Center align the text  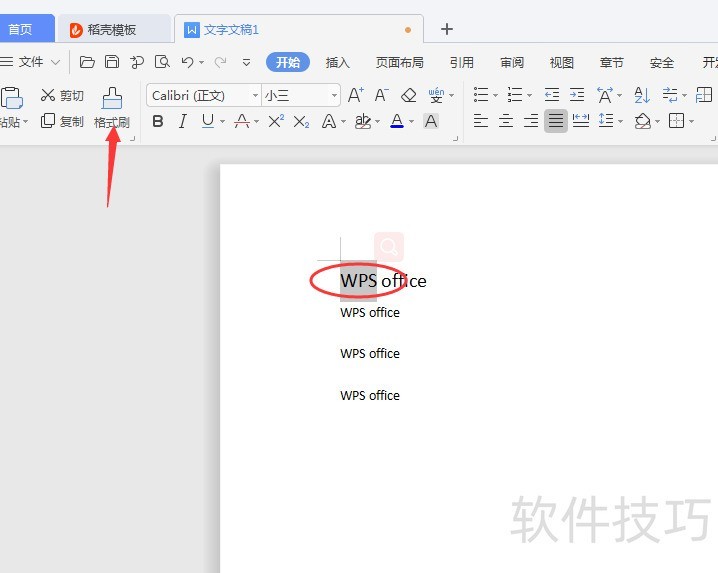click(506, 121)
